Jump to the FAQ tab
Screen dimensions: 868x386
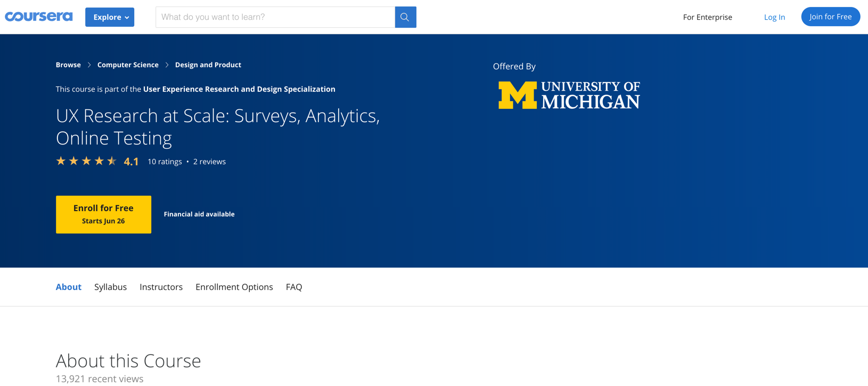coord(294,287)
